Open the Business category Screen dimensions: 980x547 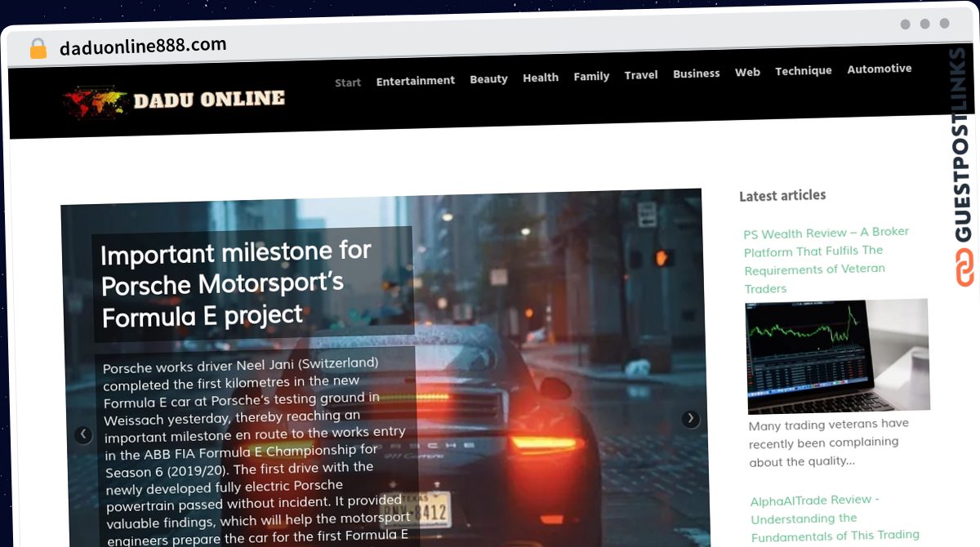tap(697, 73)
